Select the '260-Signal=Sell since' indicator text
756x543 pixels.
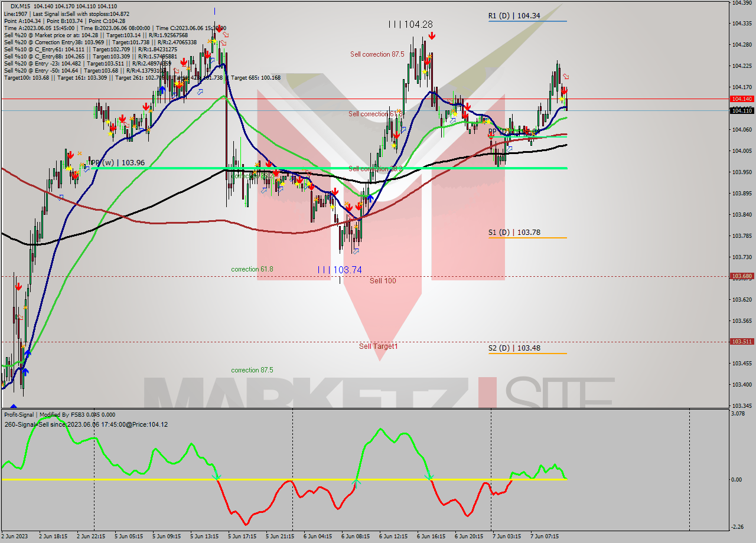tap(86, 424)
